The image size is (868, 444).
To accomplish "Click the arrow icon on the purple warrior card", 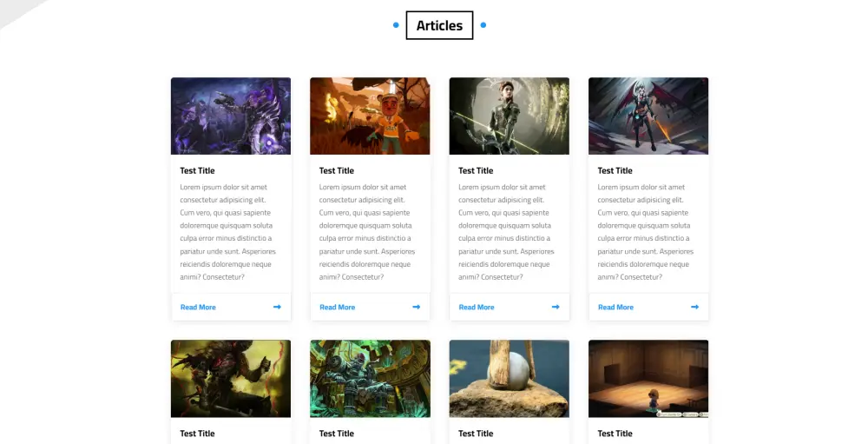I will tap(278, 307).
